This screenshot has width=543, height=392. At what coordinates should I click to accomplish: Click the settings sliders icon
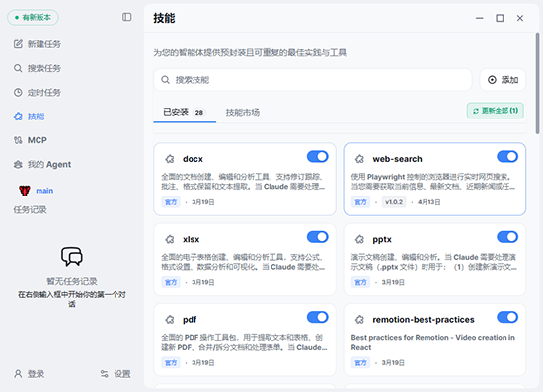pos(105,374)
